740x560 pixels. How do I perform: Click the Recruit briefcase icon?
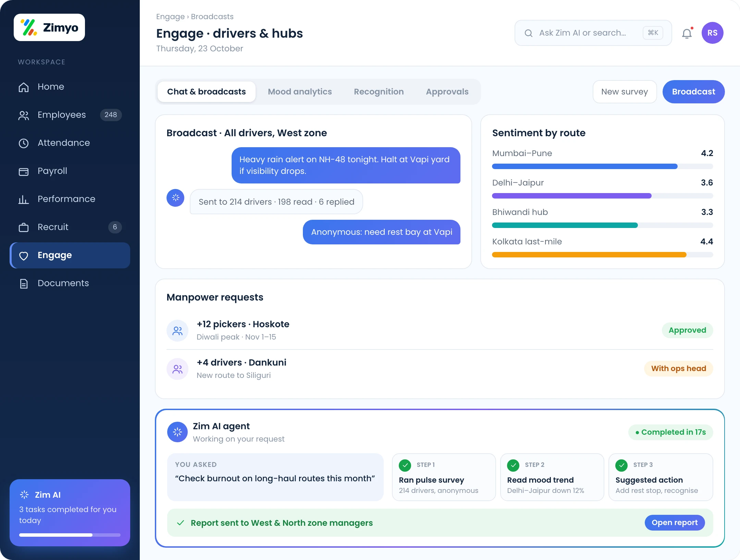coord(24,227)
